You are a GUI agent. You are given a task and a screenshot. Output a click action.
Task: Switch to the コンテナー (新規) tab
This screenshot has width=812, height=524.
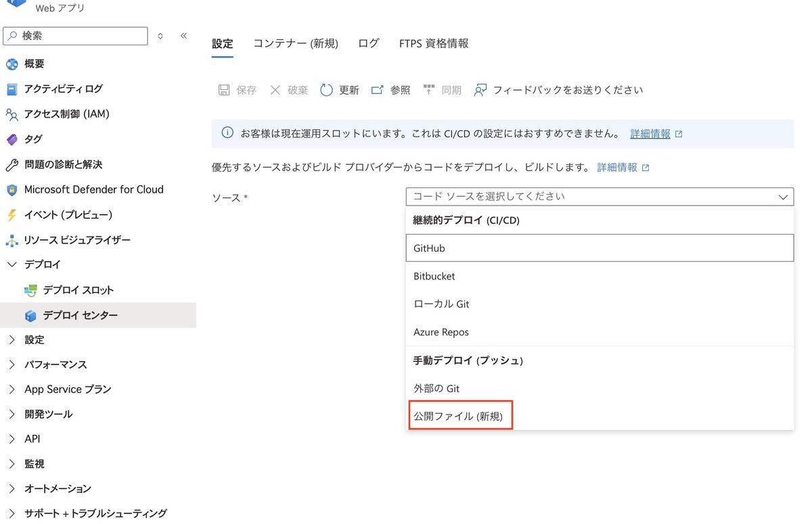[x=296, y=44]
